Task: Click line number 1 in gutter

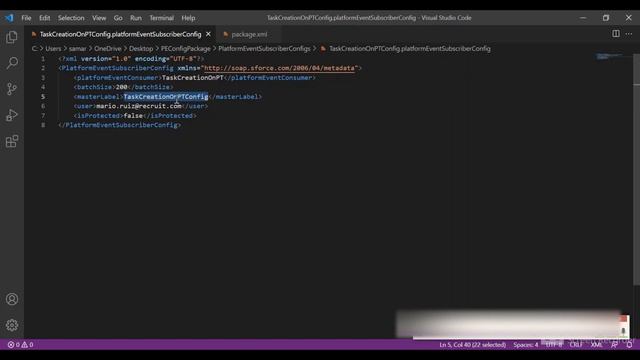Action: (x=43, y=59)
